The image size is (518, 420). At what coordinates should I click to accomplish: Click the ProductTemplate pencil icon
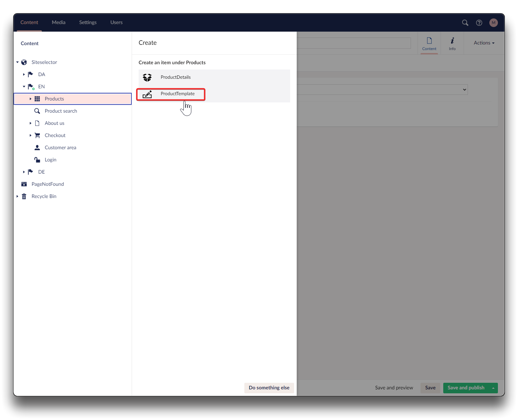coord(147,94)
